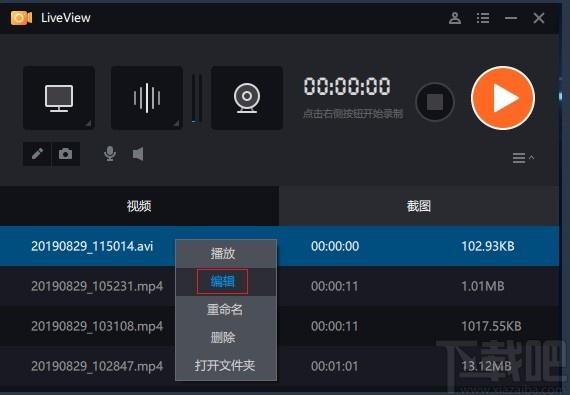
Task: Click the 102.93KB file size
Action: [x=488, y=246]
